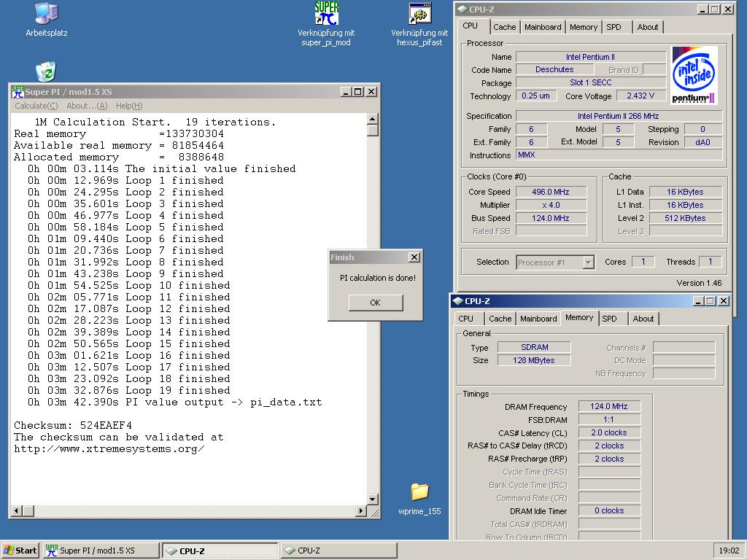The height and width of the screenshot is (560, 747).
Task: Open the Recycle Bin desktop icon
Action: point(46,71)
